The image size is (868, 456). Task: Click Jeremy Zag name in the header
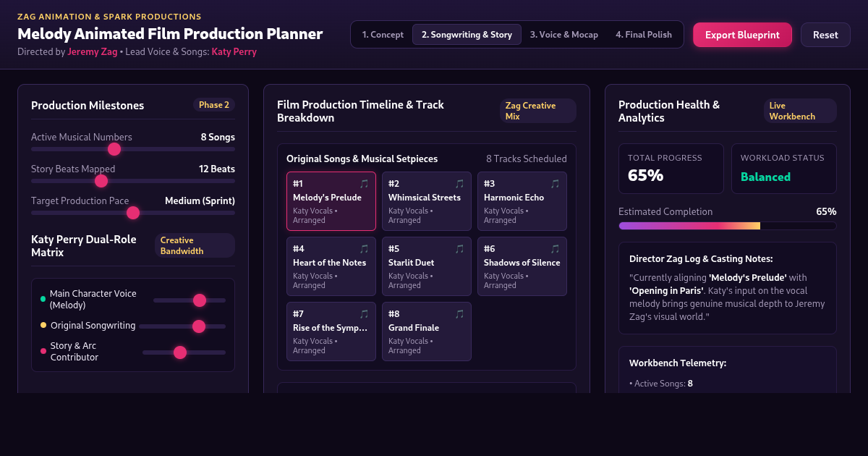tap(93, 52)
